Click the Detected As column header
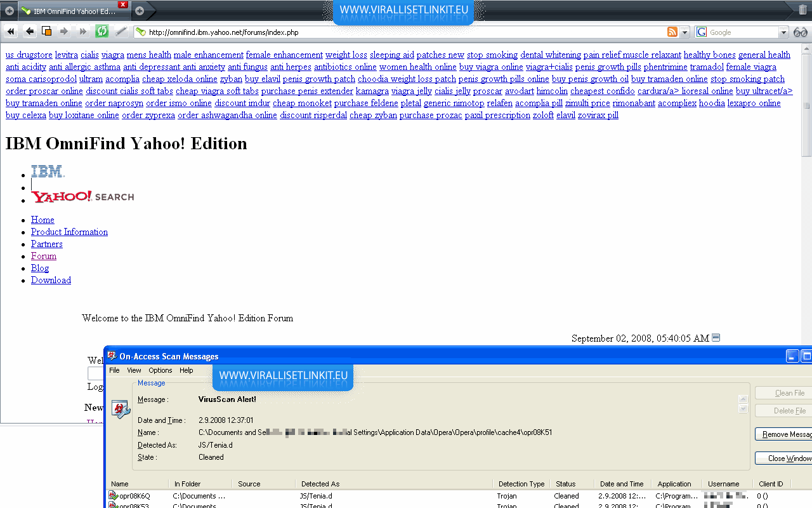812x508 pixels. [x=320, y=484]
